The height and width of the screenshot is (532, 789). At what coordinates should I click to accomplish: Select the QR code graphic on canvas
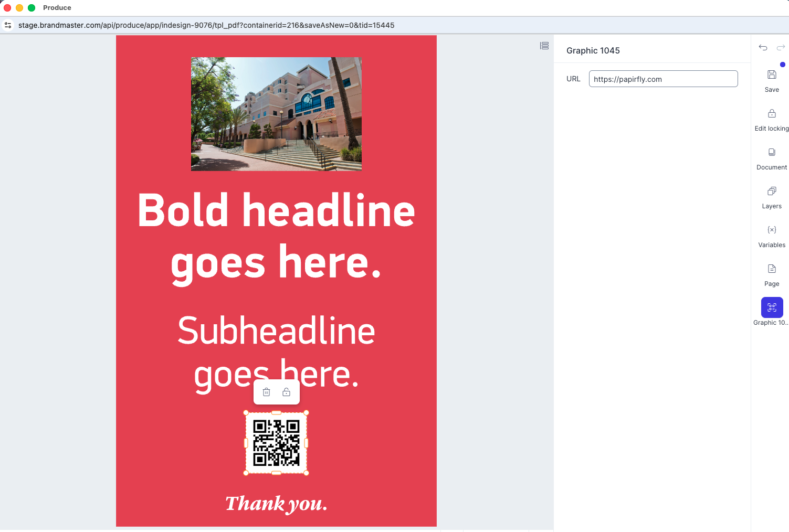click(x=276, y=443)
